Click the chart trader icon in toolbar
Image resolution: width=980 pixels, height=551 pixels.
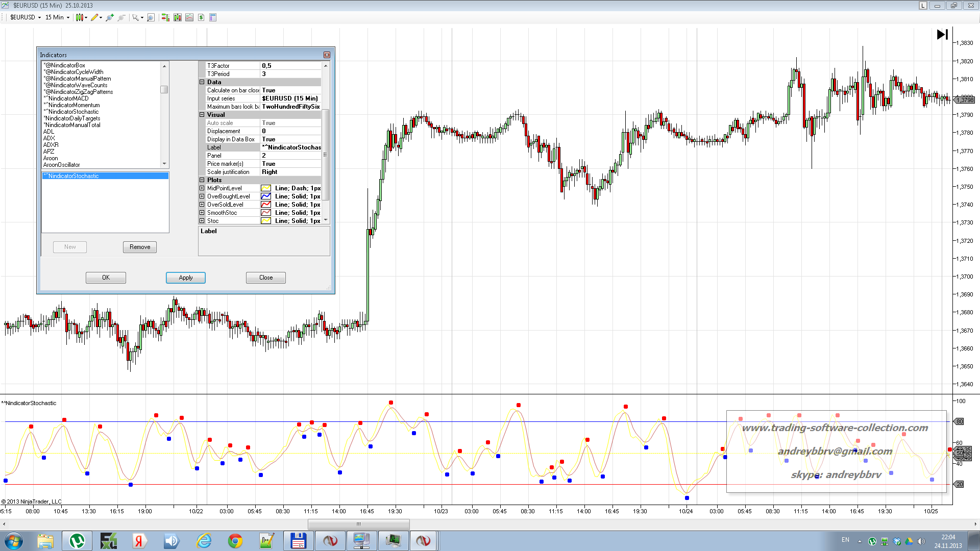pyautogui.click(x=165, y=17)
